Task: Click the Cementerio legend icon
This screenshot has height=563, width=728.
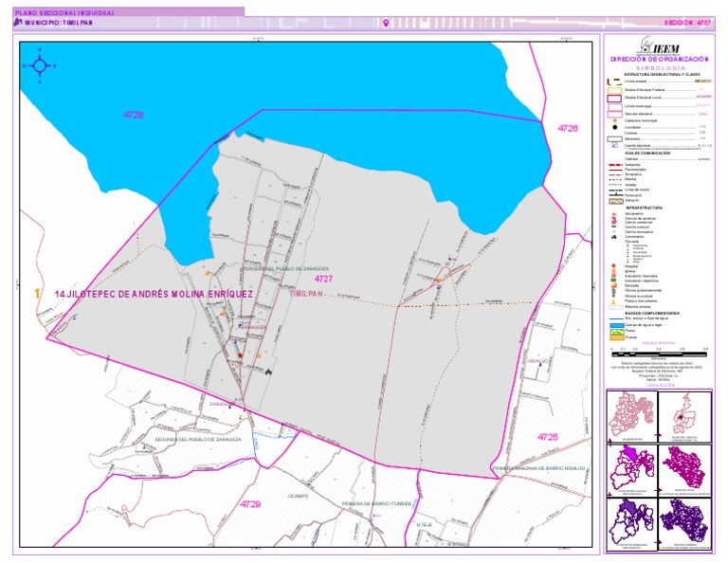Action: pos(614,237)
